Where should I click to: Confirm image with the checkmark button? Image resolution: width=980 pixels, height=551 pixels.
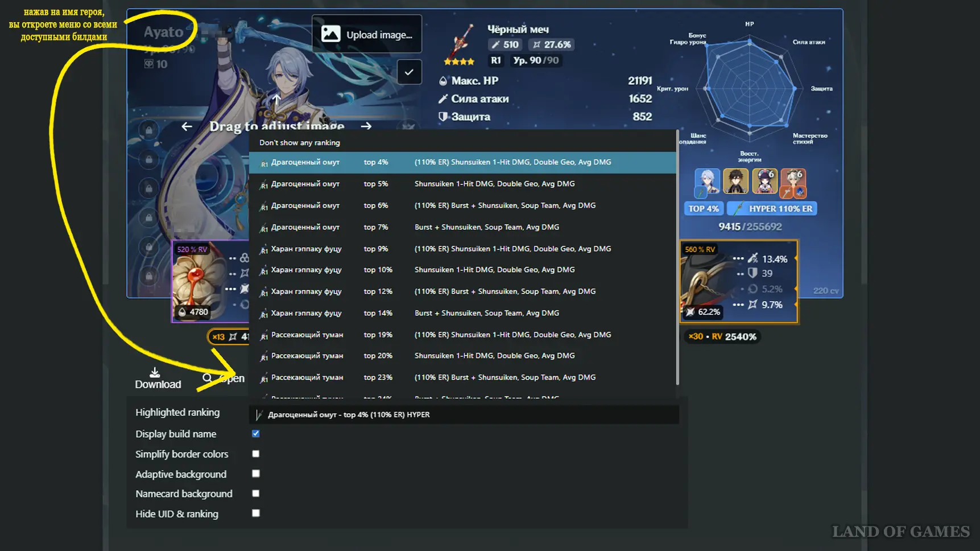tap(409, 72)
